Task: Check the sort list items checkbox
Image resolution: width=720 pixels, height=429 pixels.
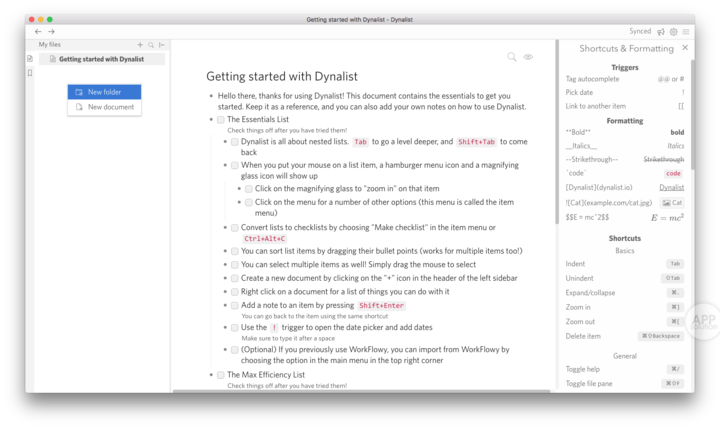Action: pyautogui.click(x=235, y=251)
